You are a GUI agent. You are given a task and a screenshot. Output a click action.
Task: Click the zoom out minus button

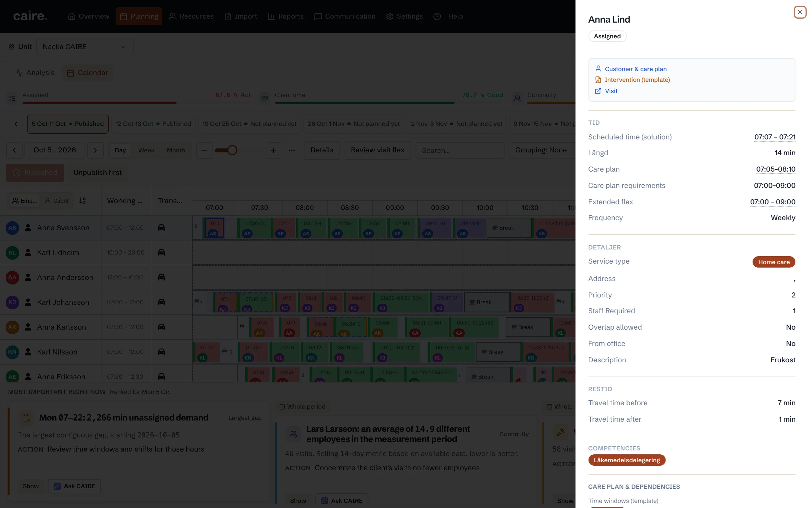click(x=204, y=150)
